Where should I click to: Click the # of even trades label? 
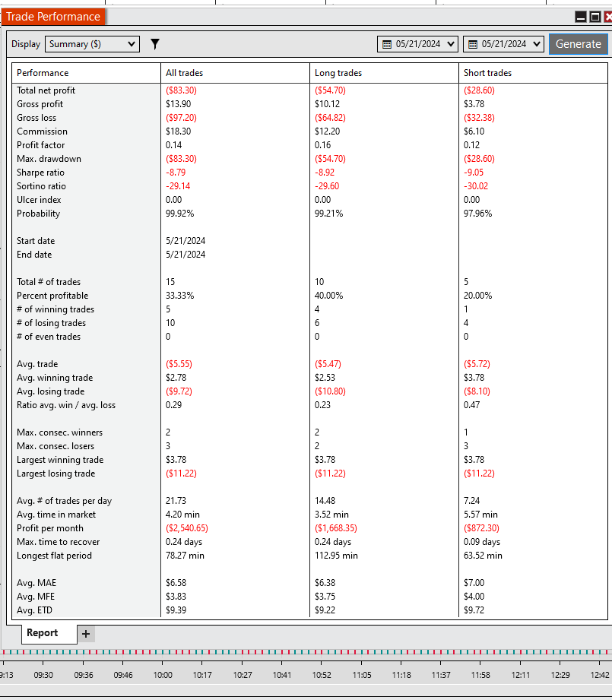49,337
